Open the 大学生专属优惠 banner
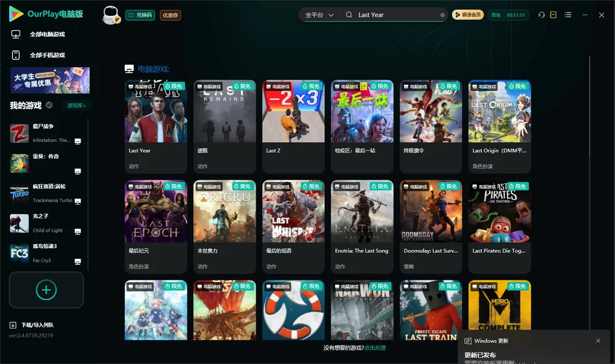Screen dimensions: 615x364 point(50,80)
